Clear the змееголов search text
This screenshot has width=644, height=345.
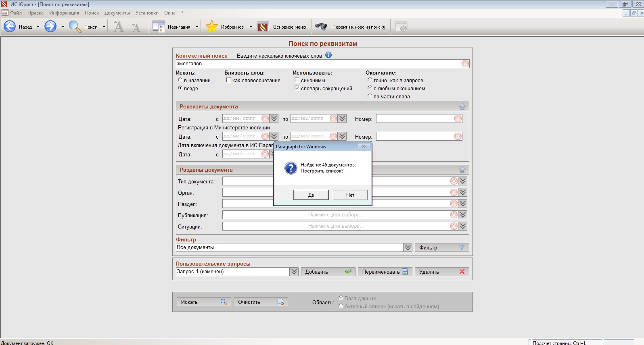coord(465,64)
